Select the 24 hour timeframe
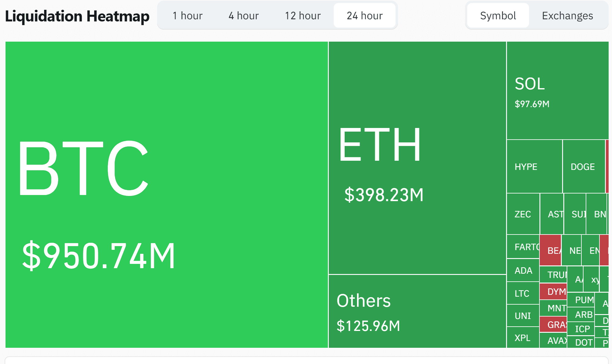 pos(364,16)
